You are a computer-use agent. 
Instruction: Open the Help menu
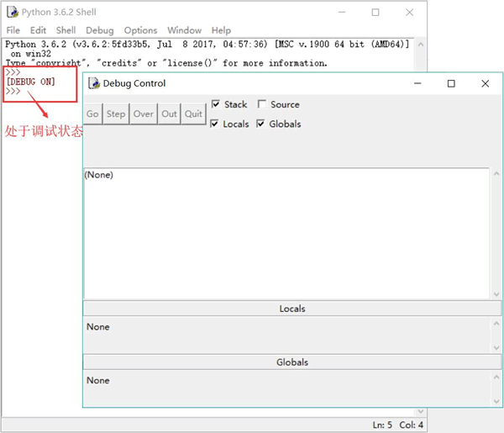[x=221, y=30]
